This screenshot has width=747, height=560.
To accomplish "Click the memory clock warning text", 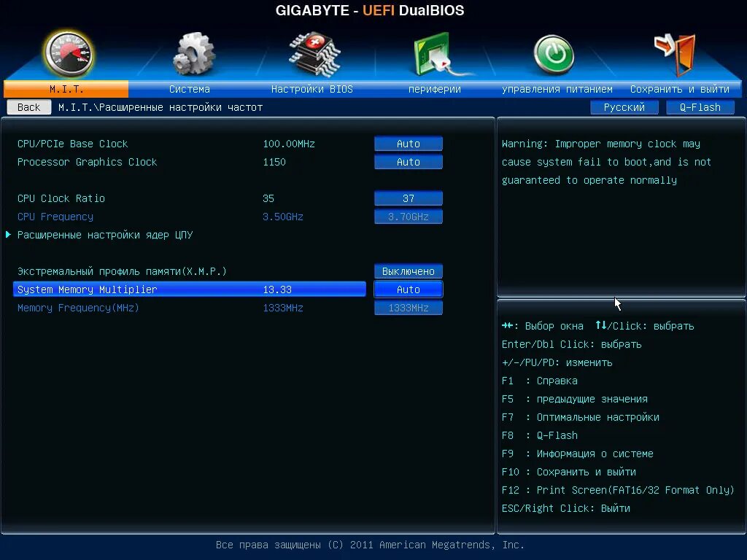I will pos(606,162).
